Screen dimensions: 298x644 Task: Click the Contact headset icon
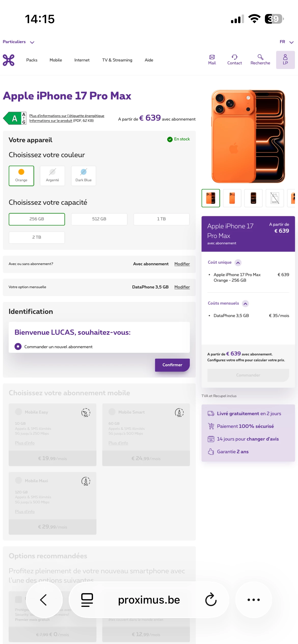[x=235, y=57]
